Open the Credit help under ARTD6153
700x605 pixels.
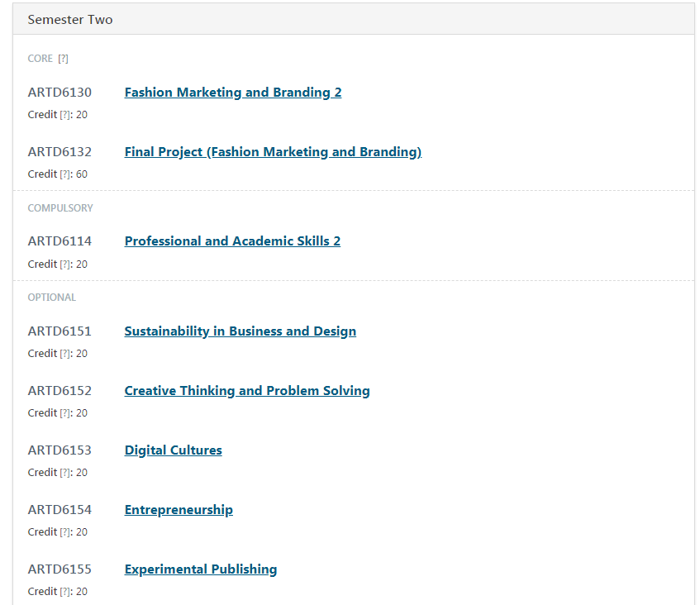65,473
